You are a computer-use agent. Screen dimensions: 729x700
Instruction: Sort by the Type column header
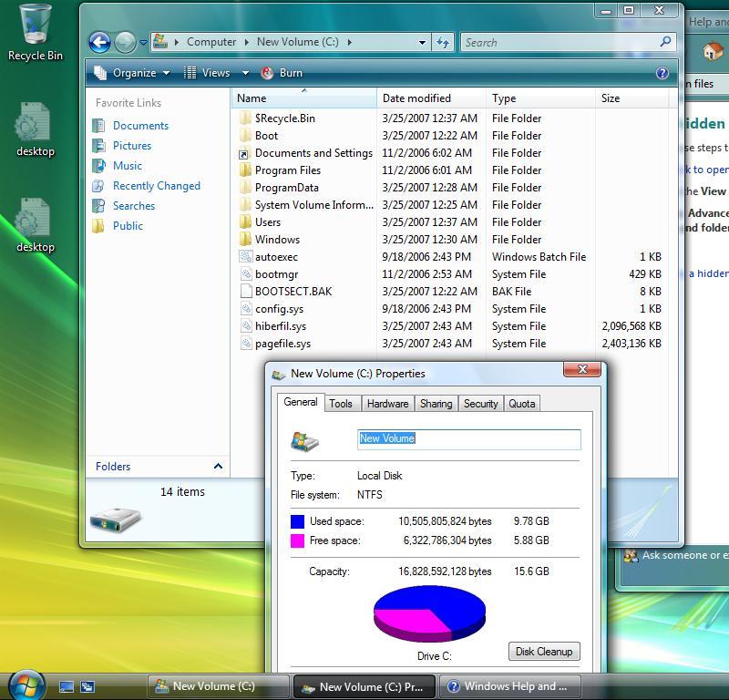point(540,98)
